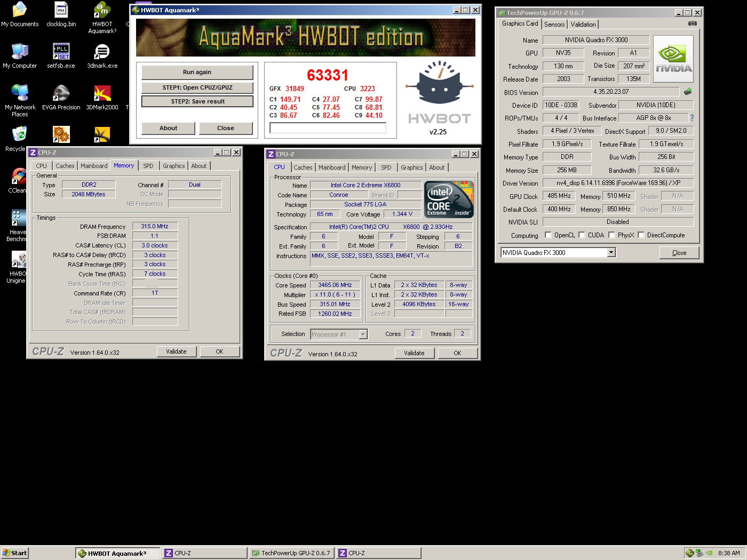Open the Processor #1 selection dropdown

[363, 334]
